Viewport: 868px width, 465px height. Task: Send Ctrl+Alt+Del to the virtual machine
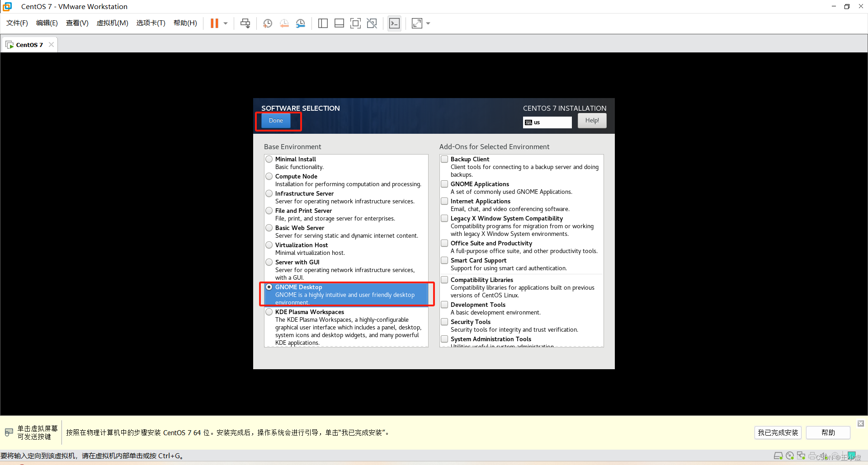coord(245,23)
